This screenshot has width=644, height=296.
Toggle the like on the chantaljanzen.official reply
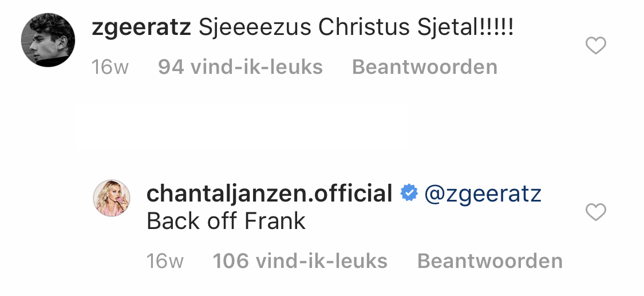point(596,213)
